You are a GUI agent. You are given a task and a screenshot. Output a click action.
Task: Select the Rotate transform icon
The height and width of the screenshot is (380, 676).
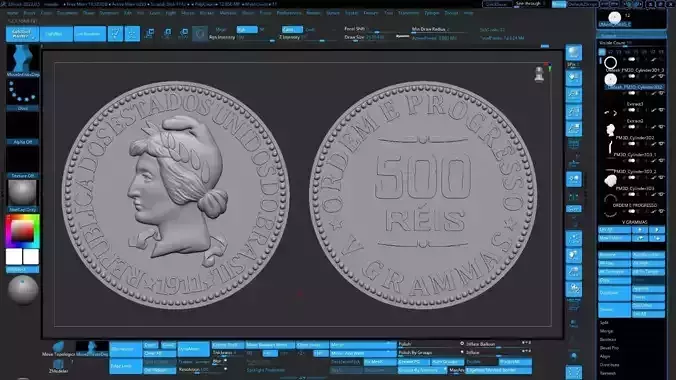(184, 34)
